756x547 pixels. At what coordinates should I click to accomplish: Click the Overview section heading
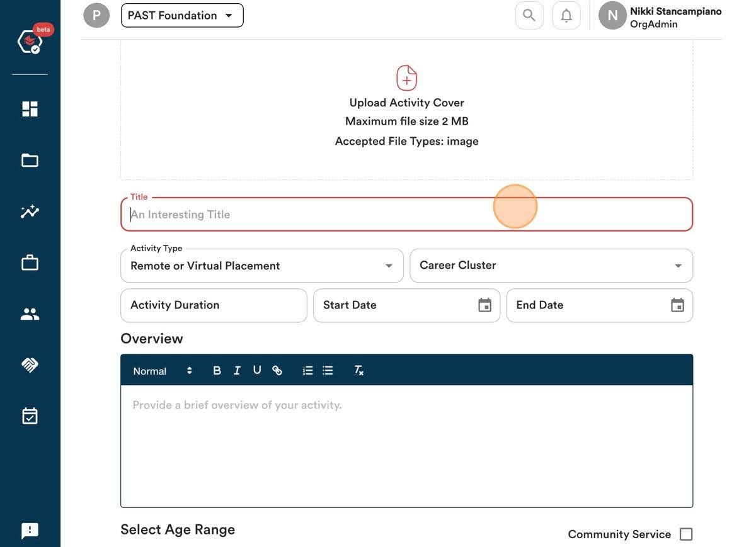pos(152,339)
